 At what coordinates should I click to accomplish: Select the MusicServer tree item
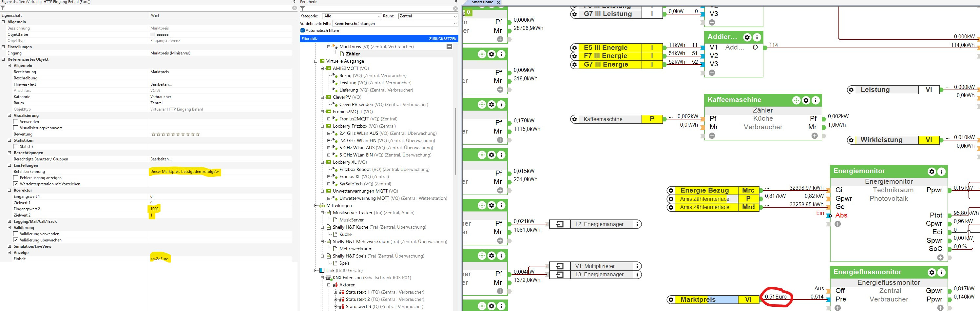(x=351, y=220)
